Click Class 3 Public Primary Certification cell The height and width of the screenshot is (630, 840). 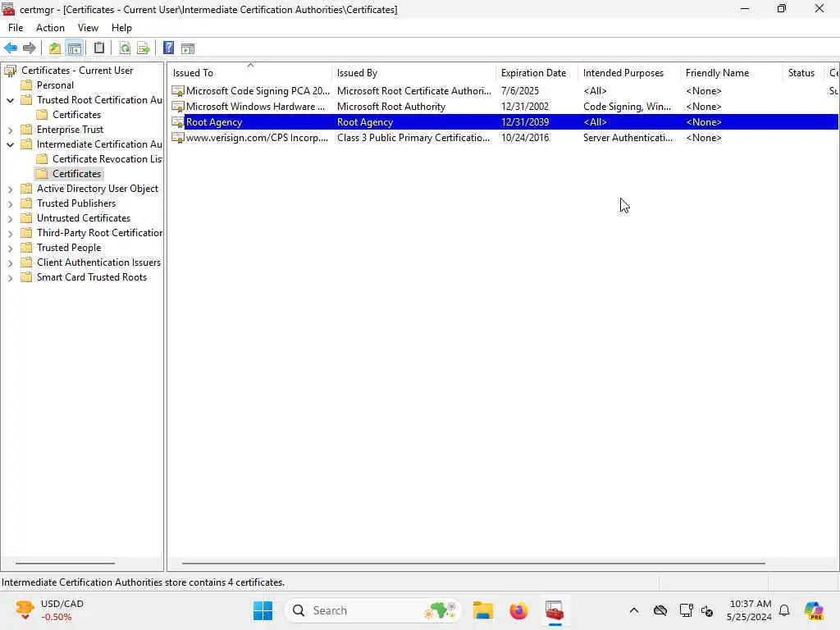pos(413,138)
